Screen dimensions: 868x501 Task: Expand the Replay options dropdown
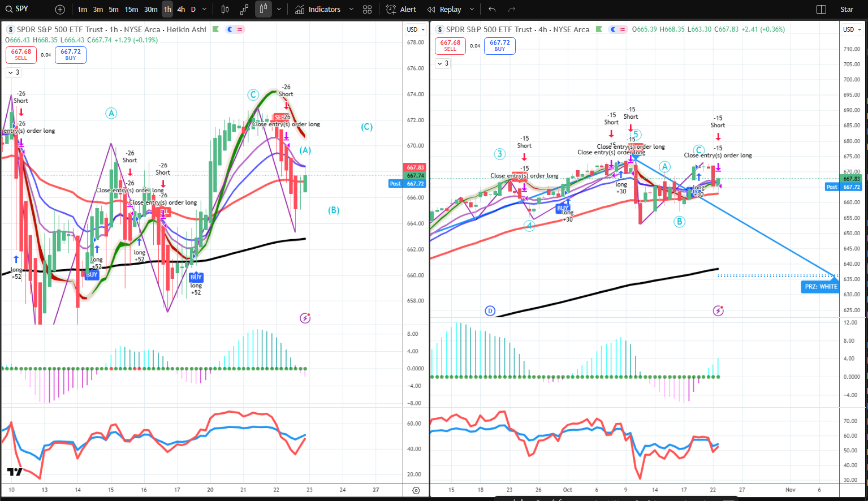472,10
